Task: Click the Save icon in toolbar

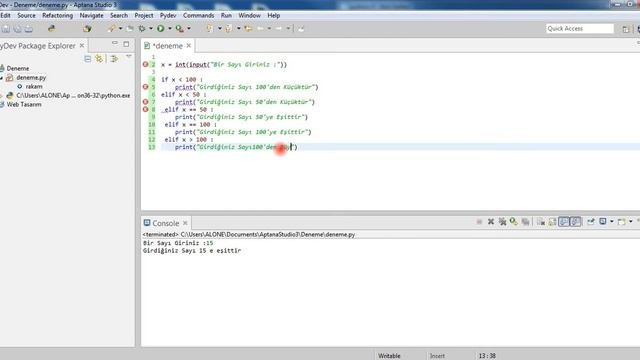Action: pos(6,29)
